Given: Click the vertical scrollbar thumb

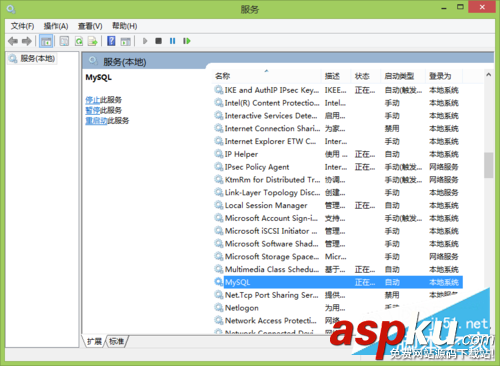Looking at the screenshot, I should tap(488, 165).
